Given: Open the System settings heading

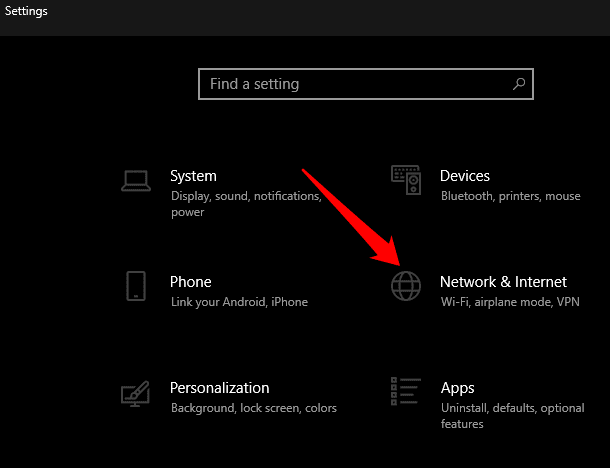Looking at the screenshot, I should (x=193, y=176).
